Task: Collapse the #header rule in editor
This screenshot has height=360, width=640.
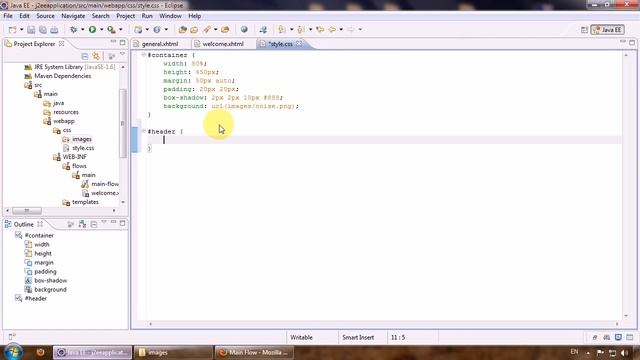Action: [144, 131]
